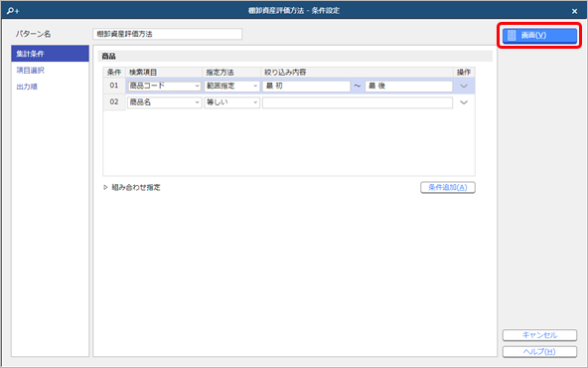588x368 pixels.
Task: Open the 出力順 tab
Action: point(27,87)
